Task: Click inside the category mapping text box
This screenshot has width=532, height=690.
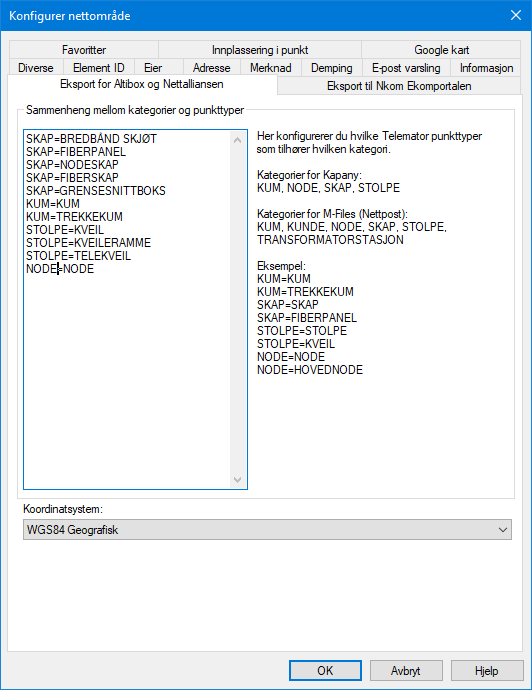Action: pos(128,309)
